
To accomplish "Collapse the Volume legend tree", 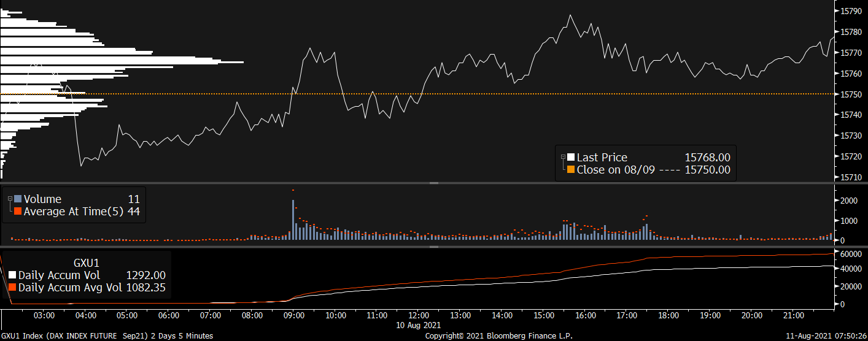I will [10, 197].
